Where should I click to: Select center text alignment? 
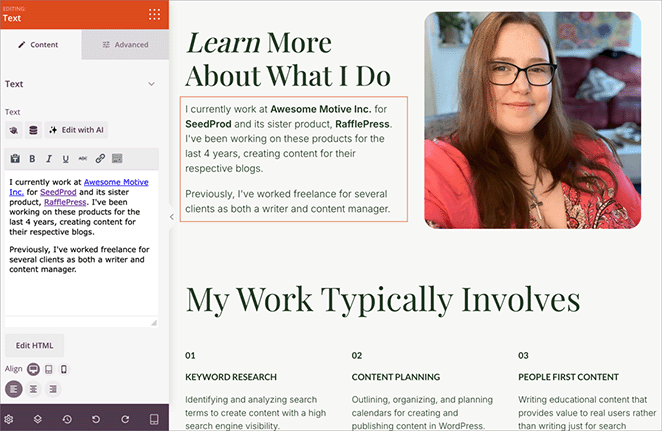pos(33,388)
